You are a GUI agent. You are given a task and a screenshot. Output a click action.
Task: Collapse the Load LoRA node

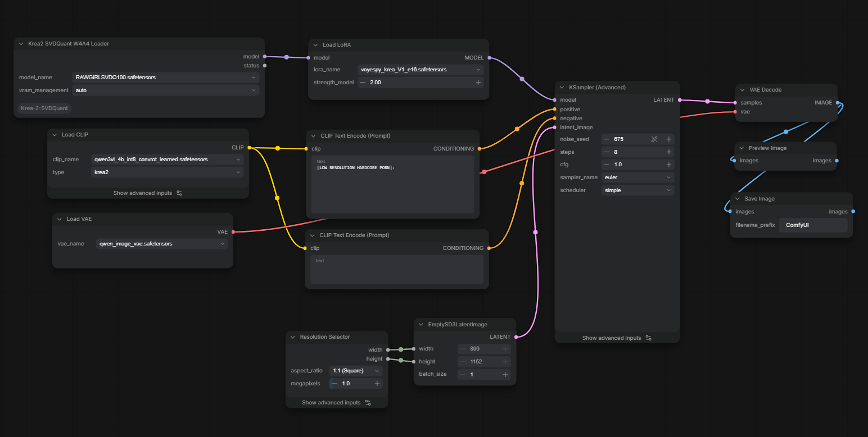[315, 45]
